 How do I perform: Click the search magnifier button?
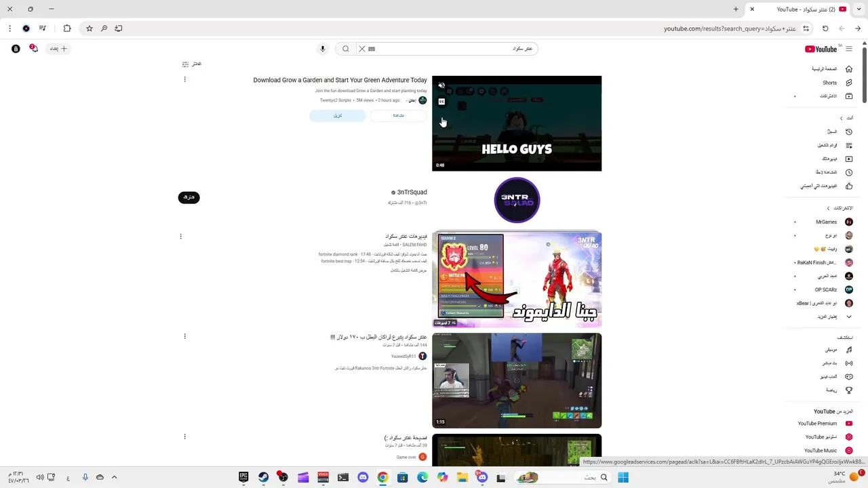[346, 49]
